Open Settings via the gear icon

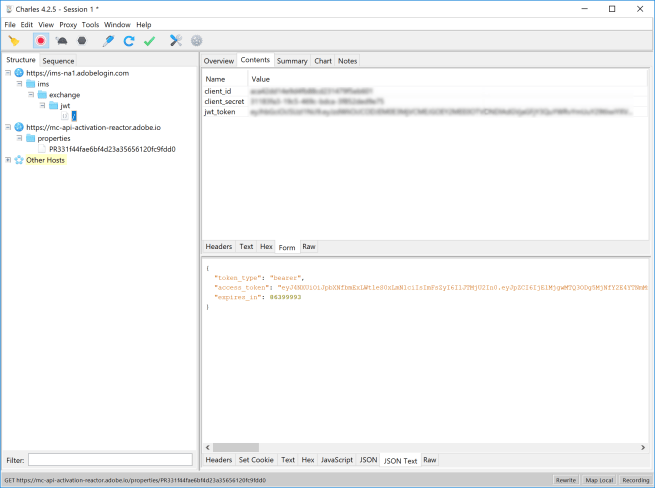pos(196,41)
